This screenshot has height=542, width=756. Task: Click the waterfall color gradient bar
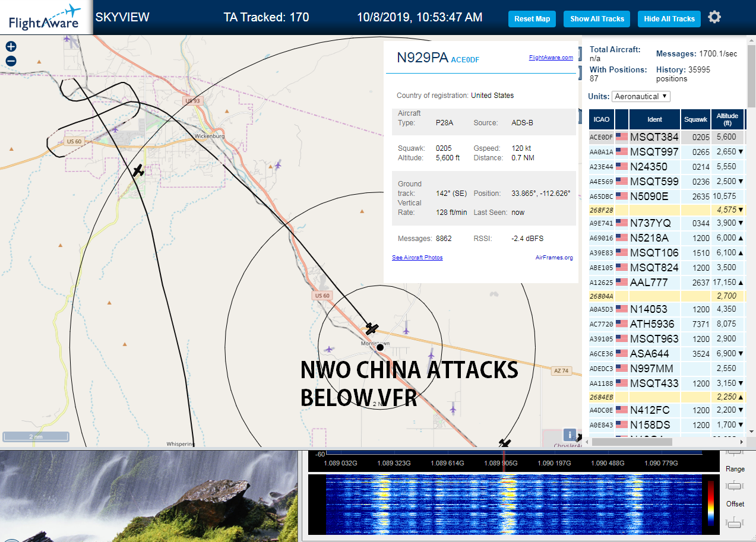click(710, 502)
